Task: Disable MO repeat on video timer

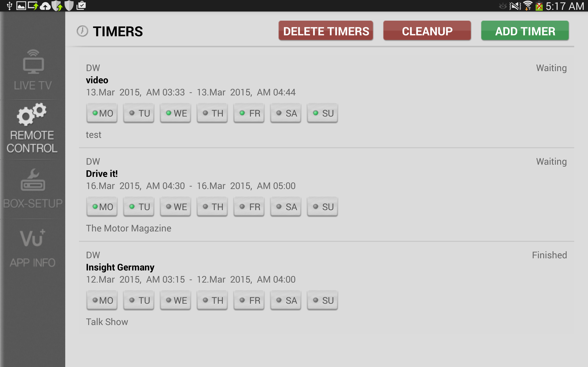Action: tap(102, 113)
